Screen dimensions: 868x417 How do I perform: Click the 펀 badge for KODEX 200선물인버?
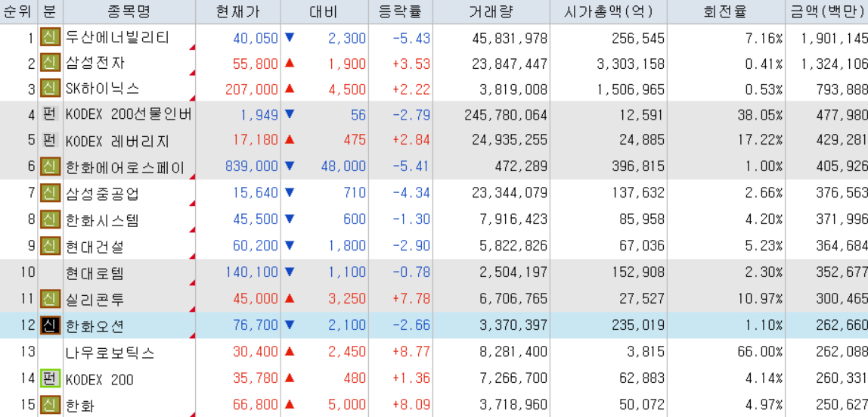[x=50, y=114]
